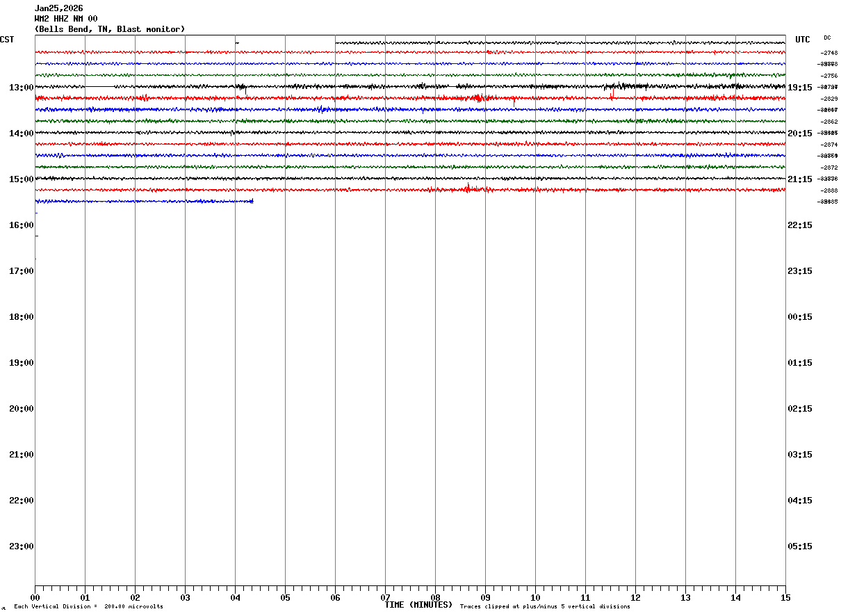This screenshot has height=616, width=841.
Task: Select the 19:00 CST hour label
Action: pos(22,363)
